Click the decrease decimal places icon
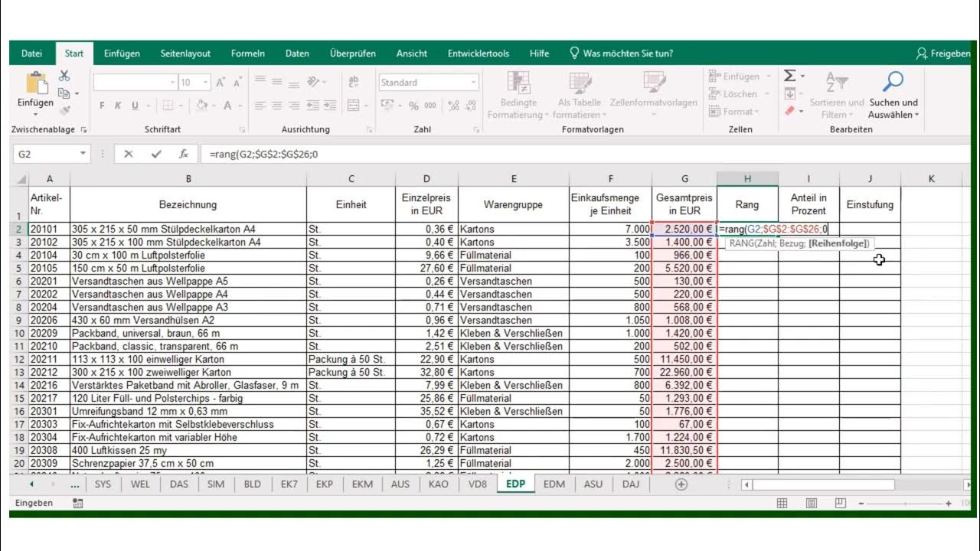This screenshot has height=551, width=980. coord(470,106)
